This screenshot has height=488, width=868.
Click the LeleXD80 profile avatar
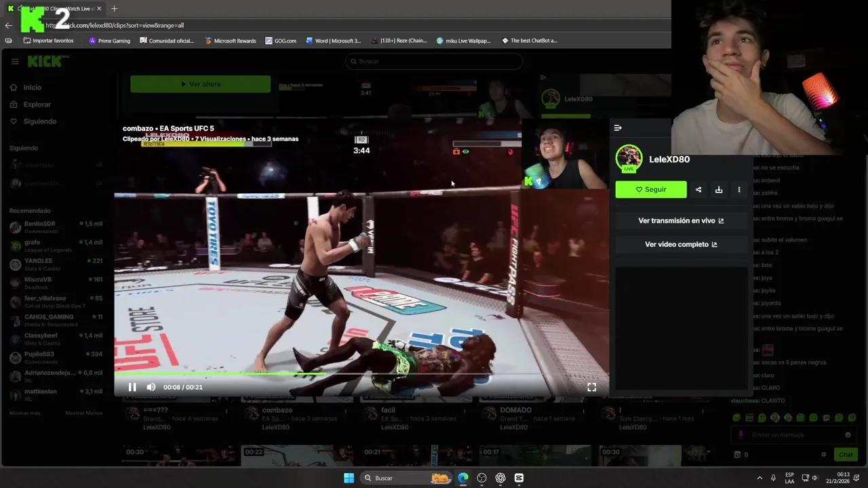point(629,159)
